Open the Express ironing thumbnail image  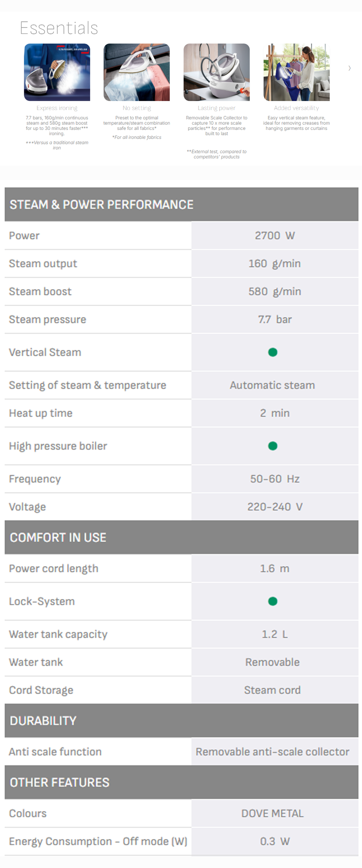pyautogui.click(x=57, y=72)
